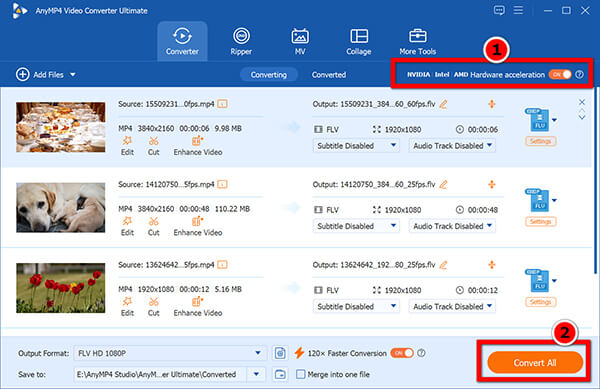This screenshot has width=600, height=389.
Task: Open Audio Track Disabled dropdown for 13624642 video
Action: [452, 306]
